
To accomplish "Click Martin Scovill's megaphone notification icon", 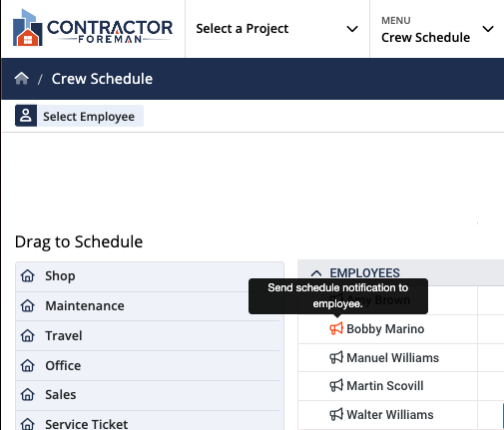I will [336, 386].
